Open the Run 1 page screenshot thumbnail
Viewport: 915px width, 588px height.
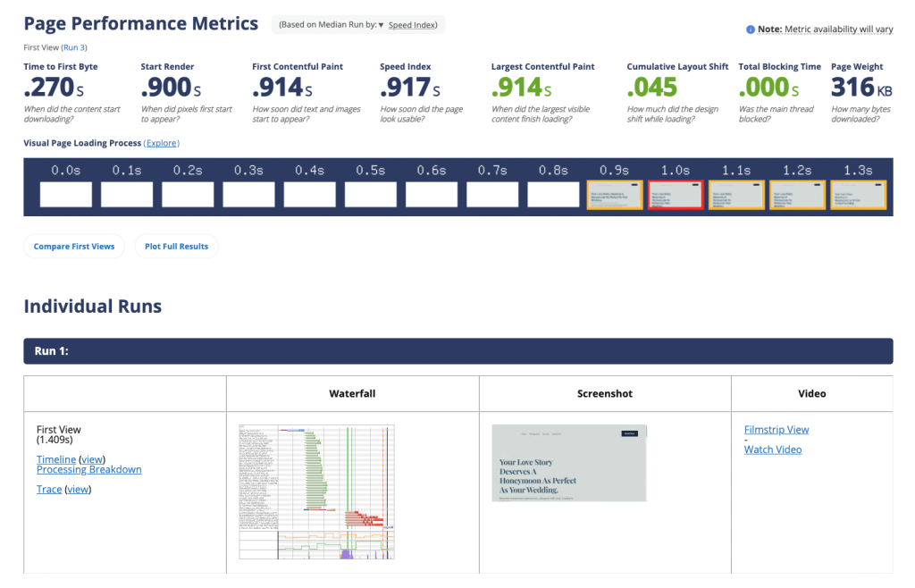click(569, 463)
